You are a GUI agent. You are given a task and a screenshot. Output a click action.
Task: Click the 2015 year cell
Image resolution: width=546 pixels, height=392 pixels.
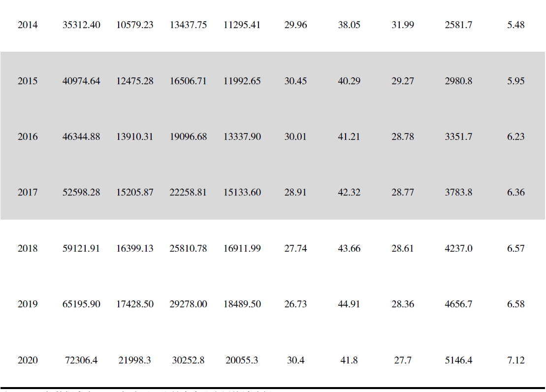(28, 81)
